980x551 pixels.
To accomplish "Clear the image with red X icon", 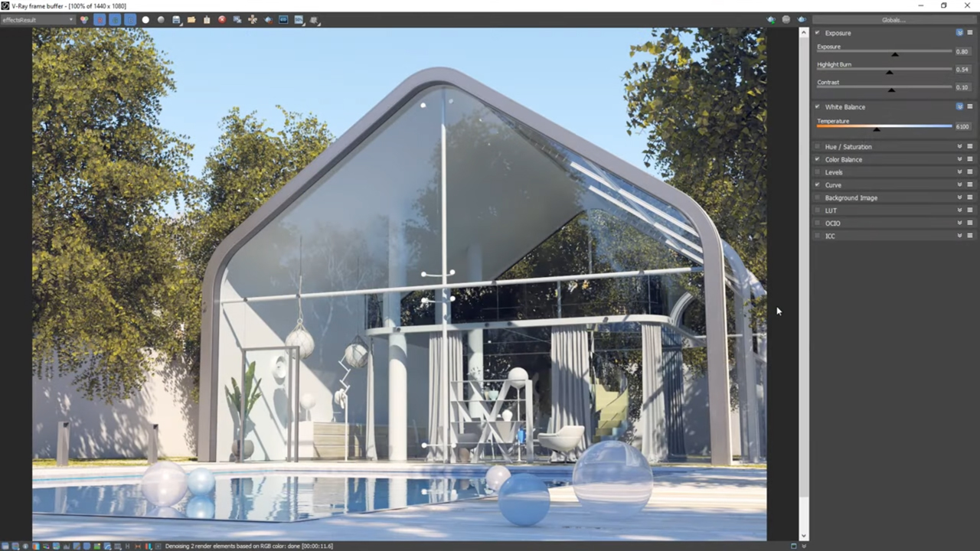I will point(222,20).
